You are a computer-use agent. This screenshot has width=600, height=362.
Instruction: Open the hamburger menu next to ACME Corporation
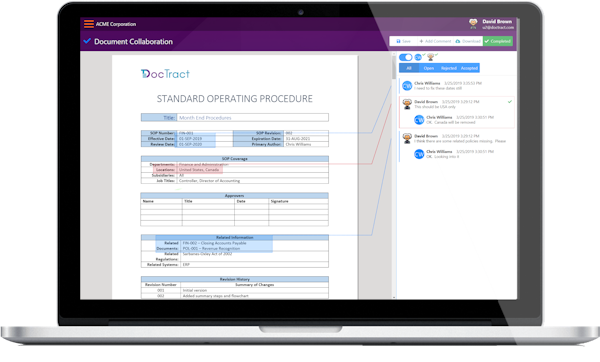(89, 24)
